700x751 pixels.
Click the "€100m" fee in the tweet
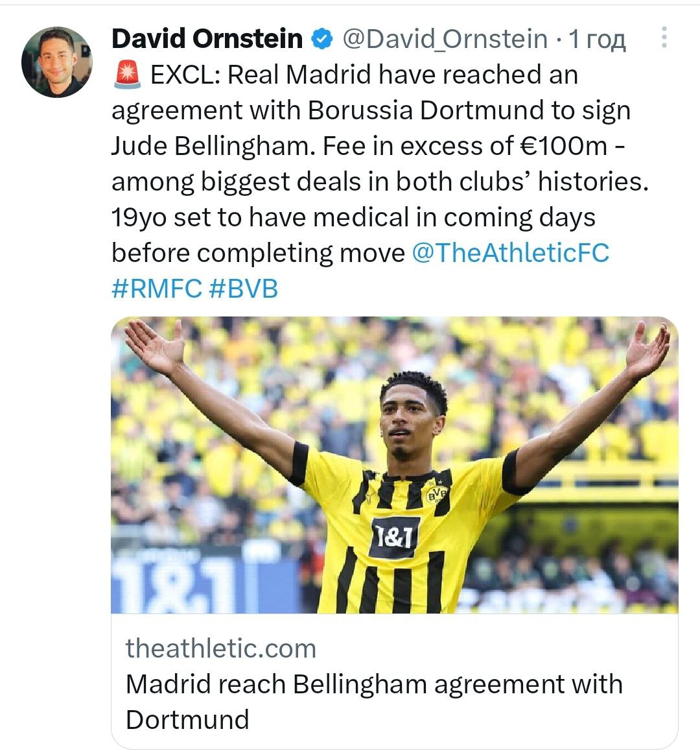click(x=565, y=146)
